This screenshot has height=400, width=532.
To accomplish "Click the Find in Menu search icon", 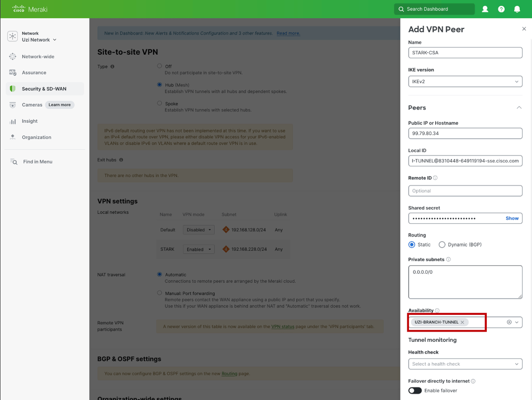I will pyautogui.click(x=14, y=162).
